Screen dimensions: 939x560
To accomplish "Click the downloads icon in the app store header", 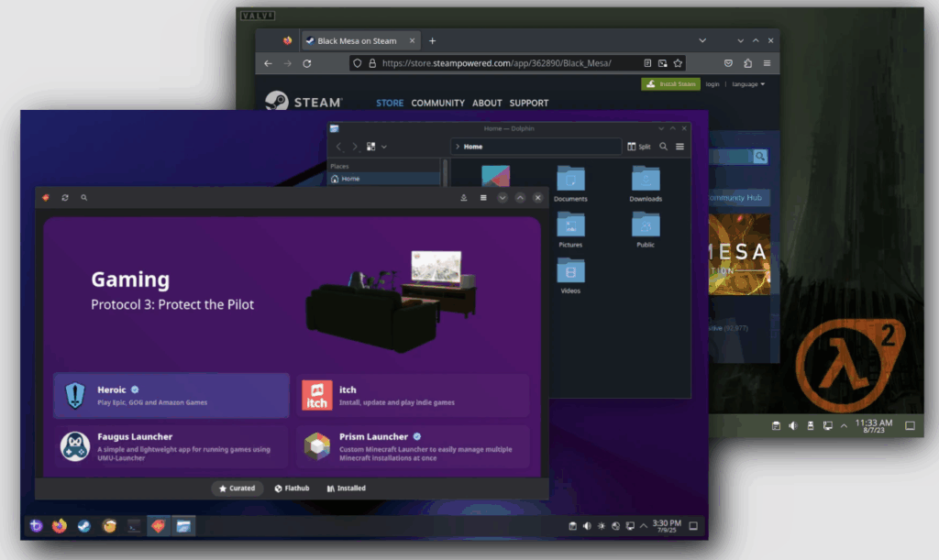I will 463,197.
